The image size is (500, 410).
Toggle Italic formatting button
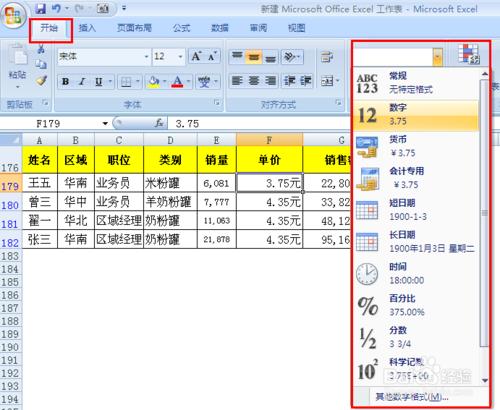(x=82, y=82)
